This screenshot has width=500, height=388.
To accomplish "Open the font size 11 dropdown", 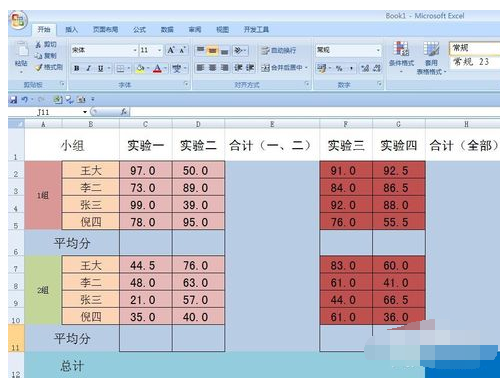I will tap(159, 50).
